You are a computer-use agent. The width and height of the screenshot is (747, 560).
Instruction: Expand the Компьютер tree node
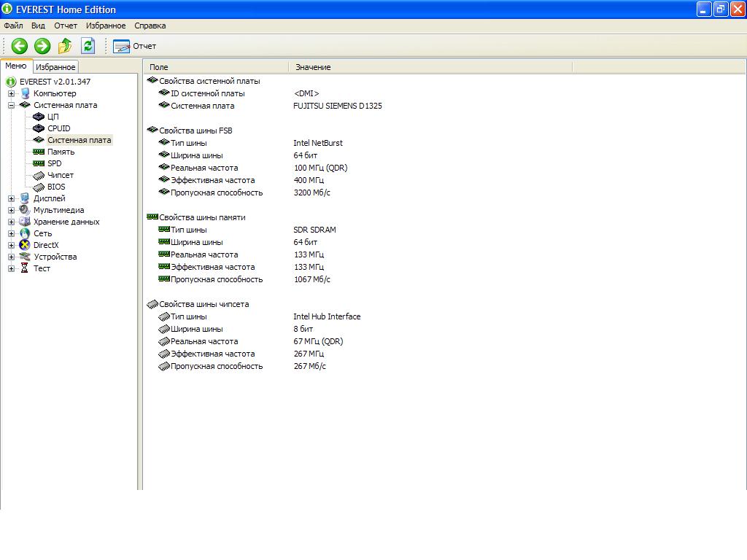coord(11,93)
